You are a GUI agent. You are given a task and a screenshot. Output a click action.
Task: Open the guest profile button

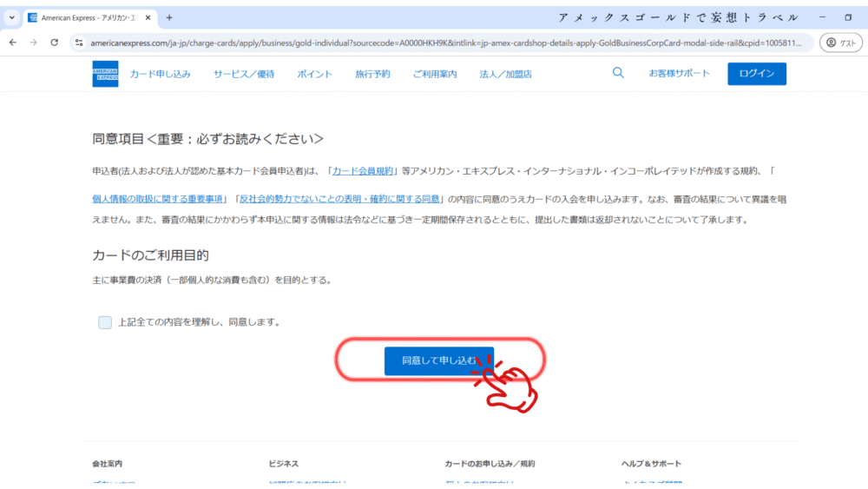pyautogui.click(x=841, y=43)
